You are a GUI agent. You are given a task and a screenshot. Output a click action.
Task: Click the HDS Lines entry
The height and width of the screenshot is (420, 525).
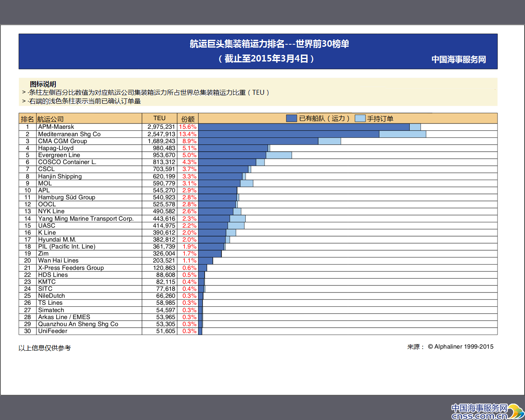(53, 275)
